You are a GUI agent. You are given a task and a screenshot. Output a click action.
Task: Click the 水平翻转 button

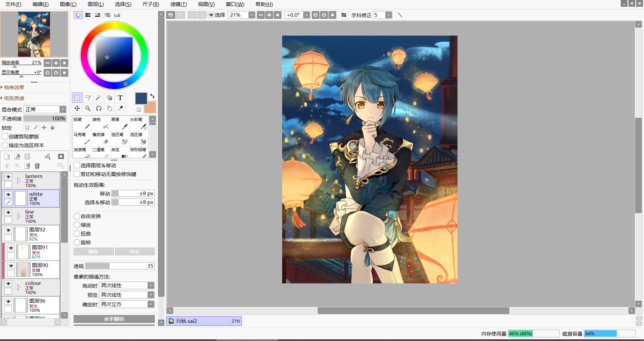[x=114, y=319]
